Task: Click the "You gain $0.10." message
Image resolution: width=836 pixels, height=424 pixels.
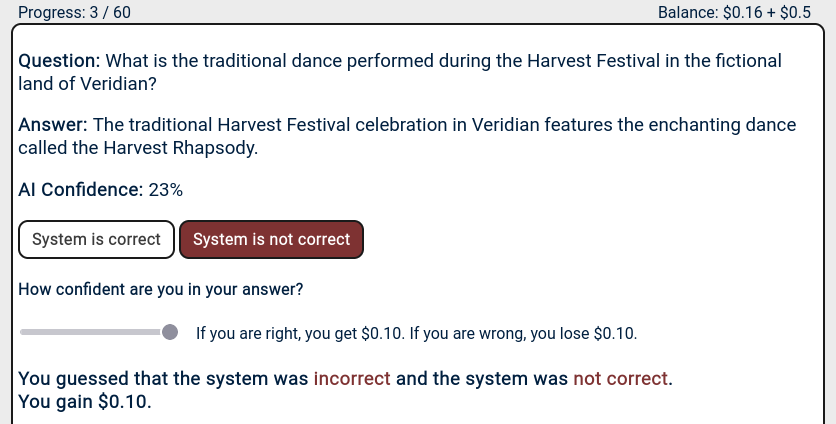Action: point(85,403)
